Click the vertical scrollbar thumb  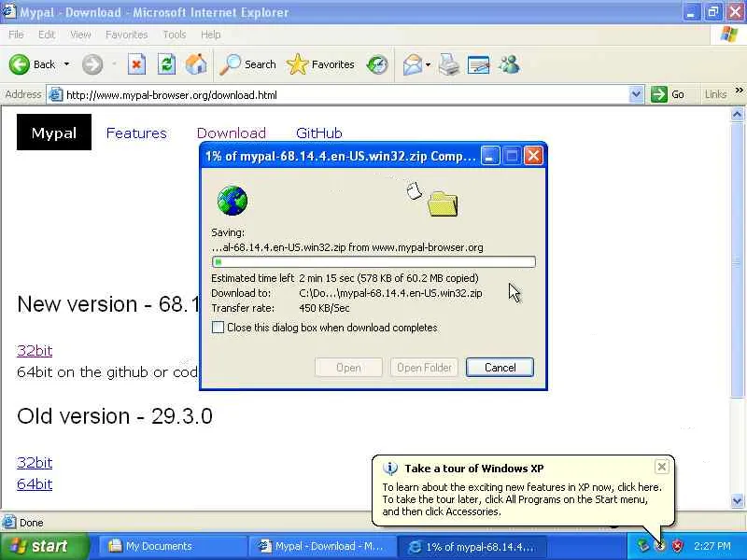(737, 259)
